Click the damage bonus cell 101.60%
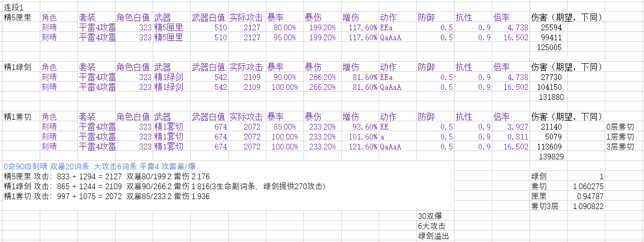The height and width of the screenshot is (242, 644). [x=360, y=137]
